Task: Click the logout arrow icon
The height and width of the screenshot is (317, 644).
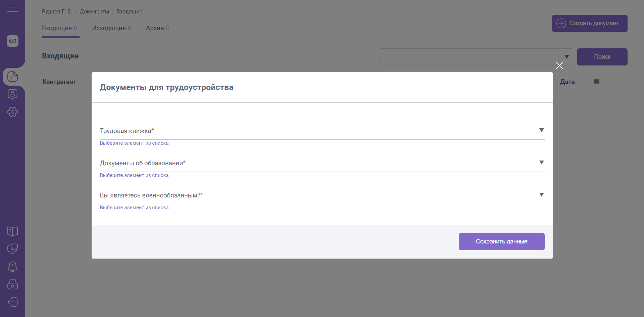Action: (12, 302)
